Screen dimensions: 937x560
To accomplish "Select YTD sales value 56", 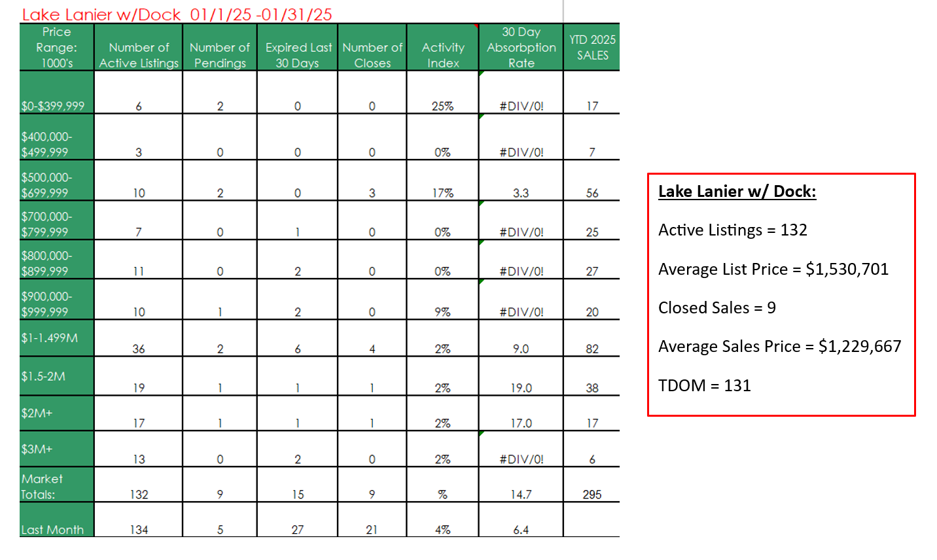I will tap(592, 193).
